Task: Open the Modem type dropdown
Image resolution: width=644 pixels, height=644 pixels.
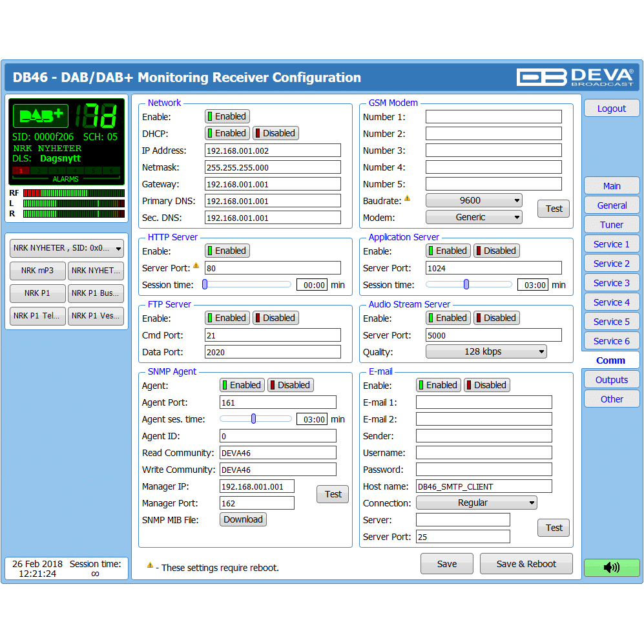Action: click(x=474, y=217)
